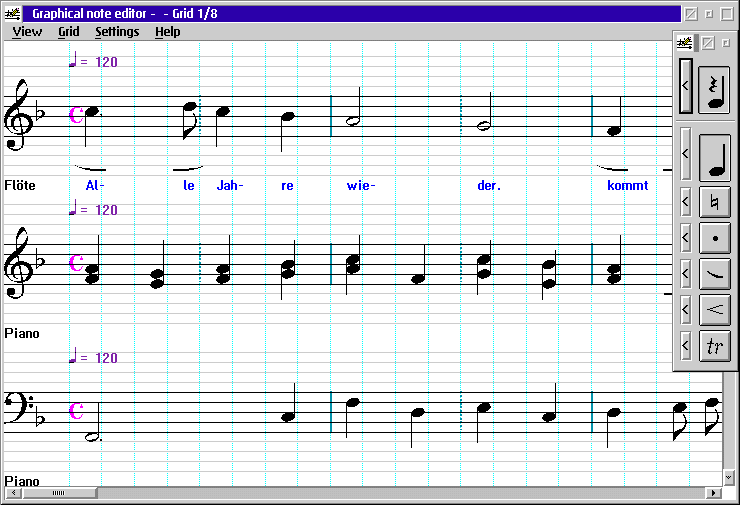Click the Flöte staff treble clef
740x505 pixels.
(x=19, y=115)
